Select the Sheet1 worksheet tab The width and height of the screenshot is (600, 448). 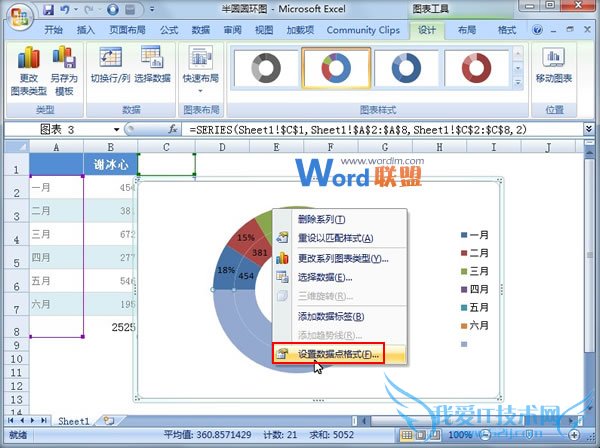(73, 421)
